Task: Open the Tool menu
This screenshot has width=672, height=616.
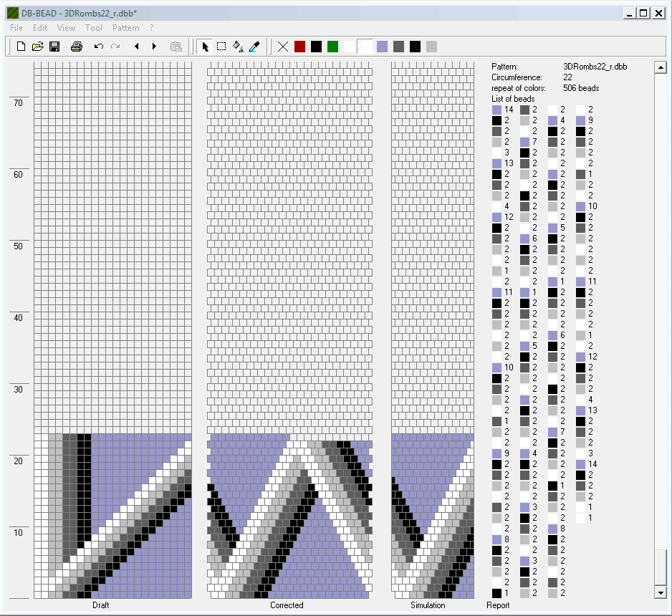Action: pos(94,28)
